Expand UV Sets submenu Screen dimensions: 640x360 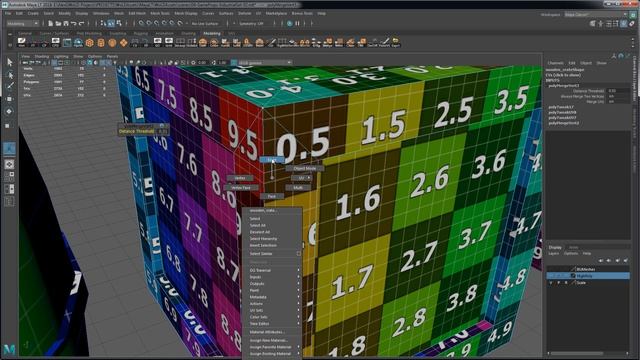[273, 310]
